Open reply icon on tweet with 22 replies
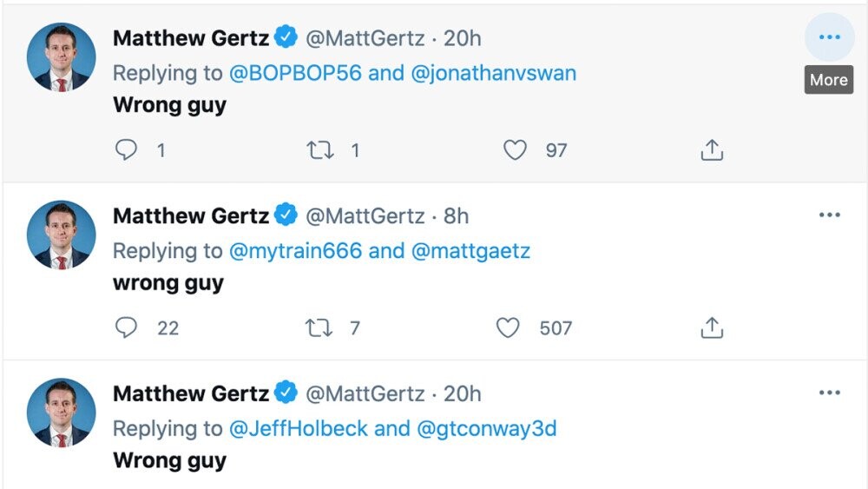Image resolution: width=868 pixels, height=489 pixels. [x=127, y=327]
